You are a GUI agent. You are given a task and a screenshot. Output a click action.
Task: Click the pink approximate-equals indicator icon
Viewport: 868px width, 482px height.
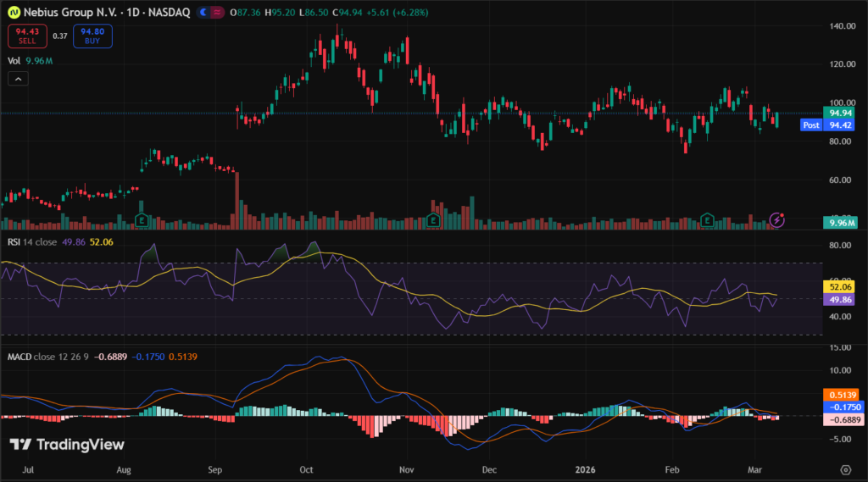[218, 13]
